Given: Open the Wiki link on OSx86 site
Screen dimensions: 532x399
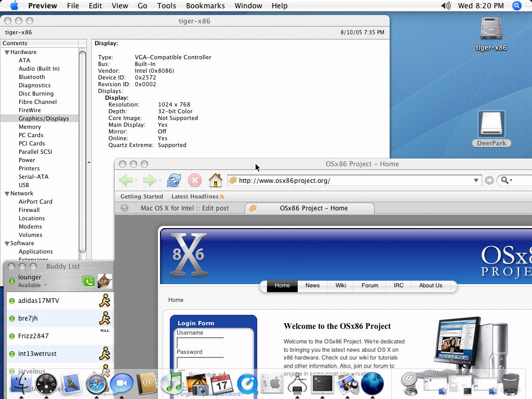Looking at the screenshot, I should tap(341, 286).
